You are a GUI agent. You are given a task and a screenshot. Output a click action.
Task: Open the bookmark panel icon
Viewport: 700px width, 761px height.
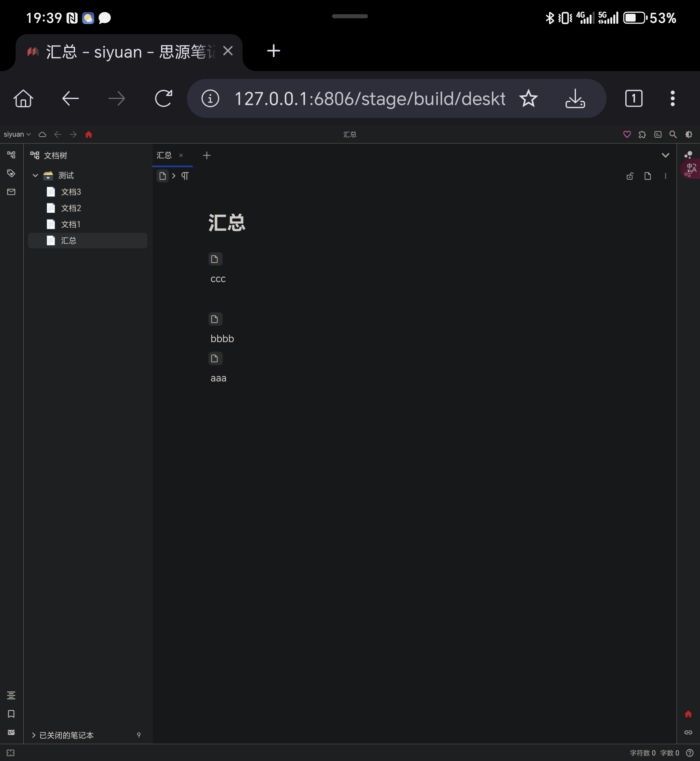(x=11, y=714)
